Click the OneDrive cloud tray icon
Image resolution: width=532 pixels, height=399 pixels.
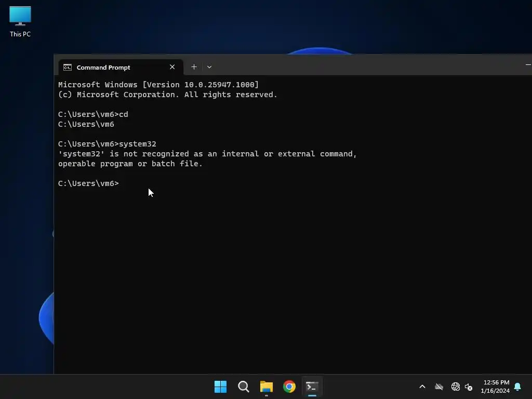click(439, 387)
